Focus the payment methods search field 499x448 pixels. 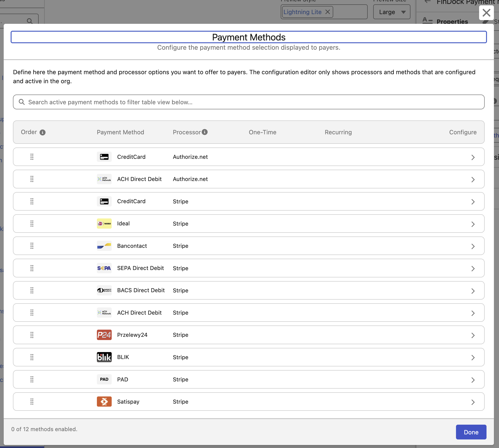[249, 102]
